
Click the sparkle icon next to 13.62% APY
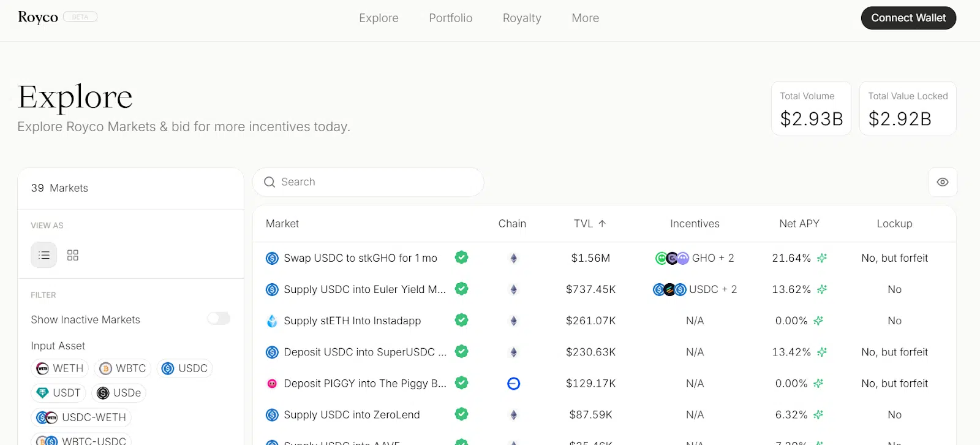822,289
